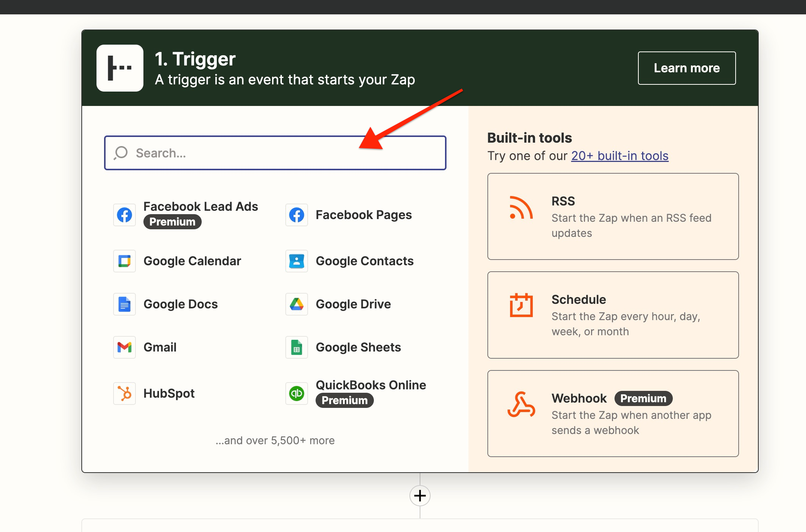Open the Learn more button
Screen dimensions: 806x532
tap(687, 68)
